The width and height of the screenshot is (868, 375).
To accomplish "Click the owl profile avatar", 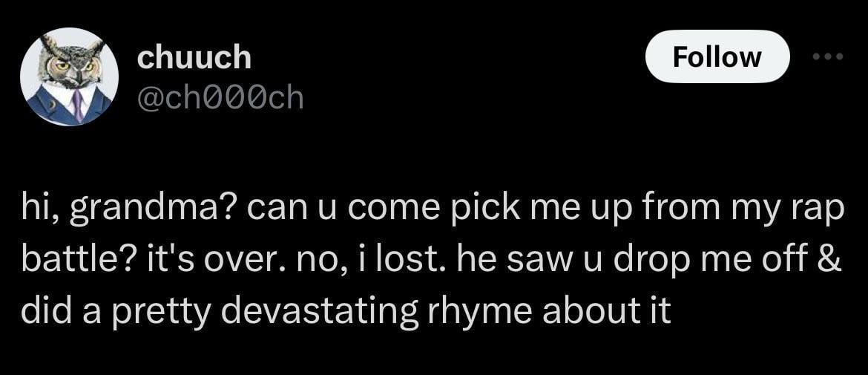I will (x=69, y=77).
